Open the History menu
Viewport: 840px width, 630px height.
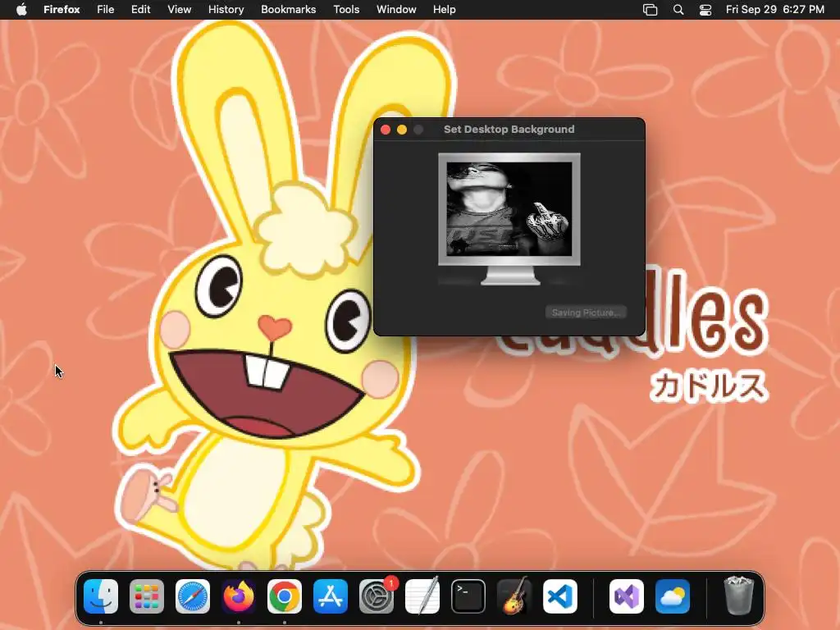[226, 10]
